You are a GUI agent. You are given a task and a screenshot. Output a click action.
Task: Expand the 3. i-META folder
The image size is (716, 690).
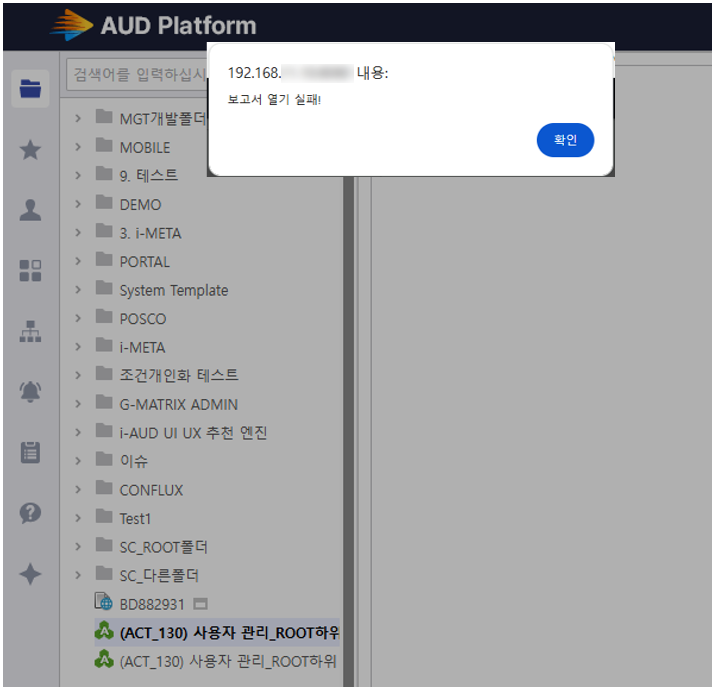[78, 233]
